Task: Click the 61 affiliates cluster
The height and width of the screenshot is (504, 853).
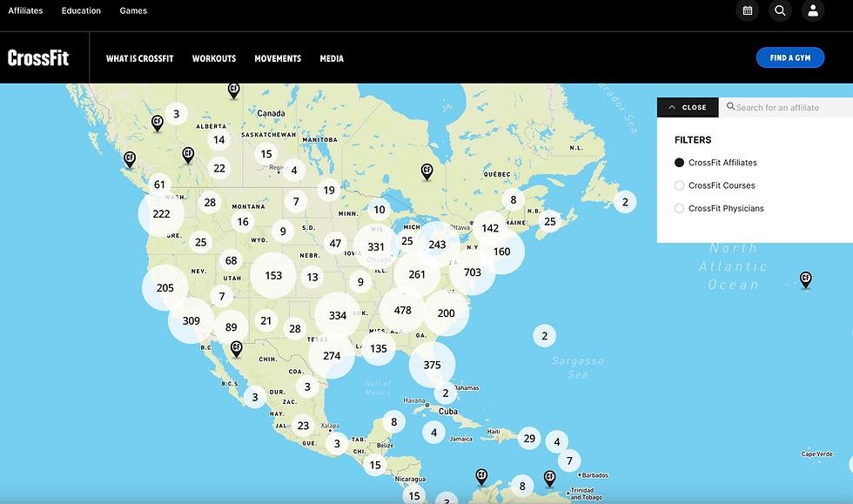Action: point(159,185)
